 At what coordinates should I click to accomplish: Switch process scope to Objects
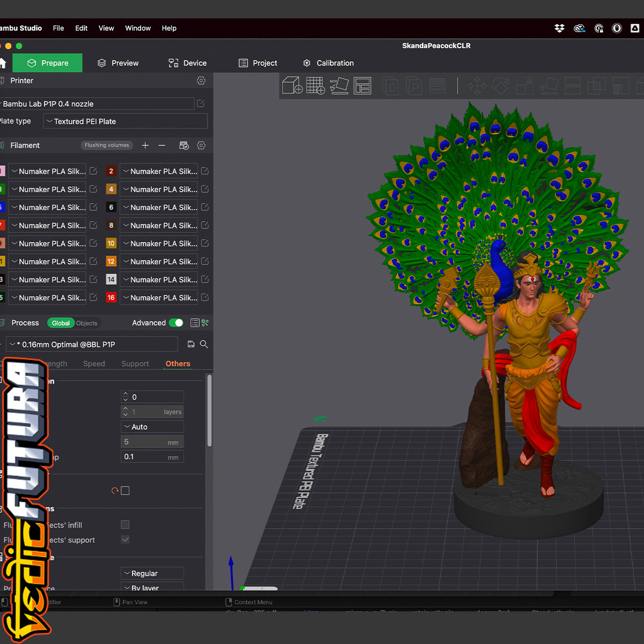(x=86, y=323)
